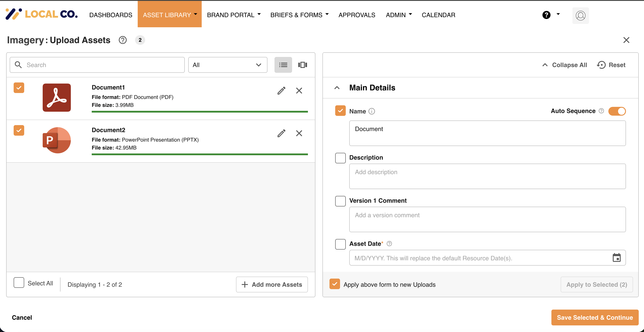Open the All file-type filter dropdown

pyautogui.click(x=227, y=65)
